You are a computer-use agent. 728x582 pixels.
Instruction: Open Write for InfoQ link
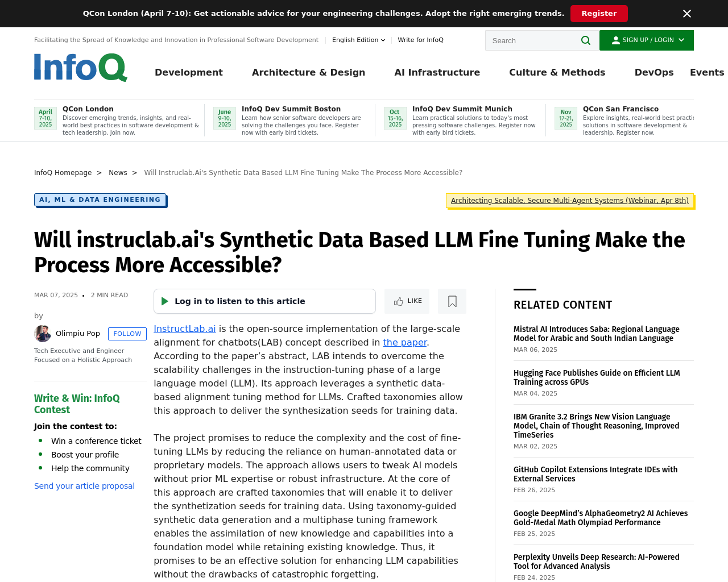coord(420,40)
